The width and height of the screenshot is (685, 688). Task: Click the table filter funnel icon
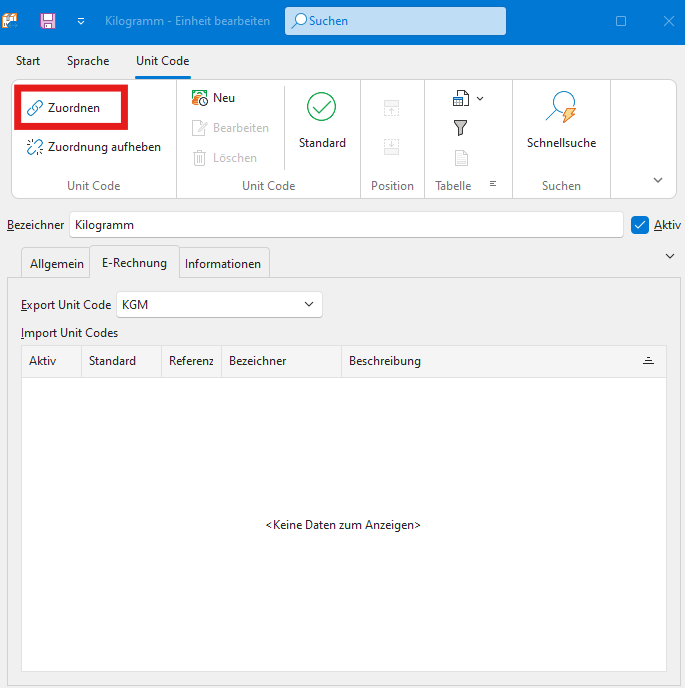(x=461, y=127)
